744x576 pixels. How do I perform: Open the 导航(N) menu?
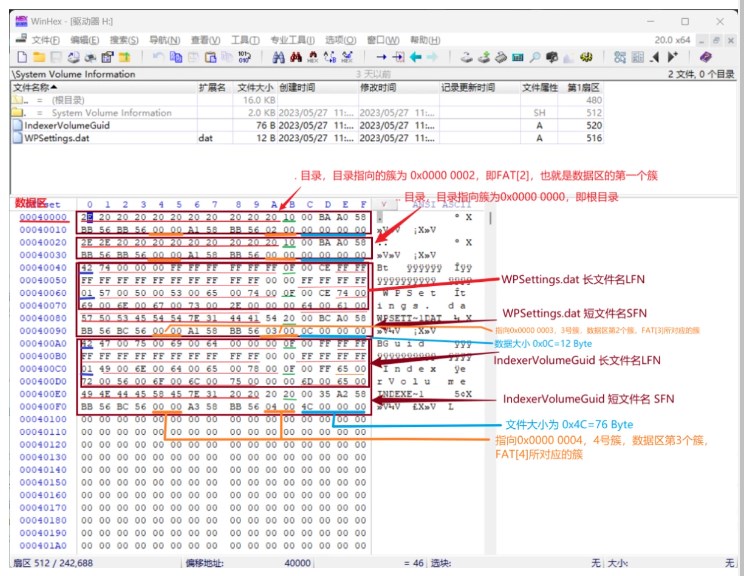(x=165, y=40)
